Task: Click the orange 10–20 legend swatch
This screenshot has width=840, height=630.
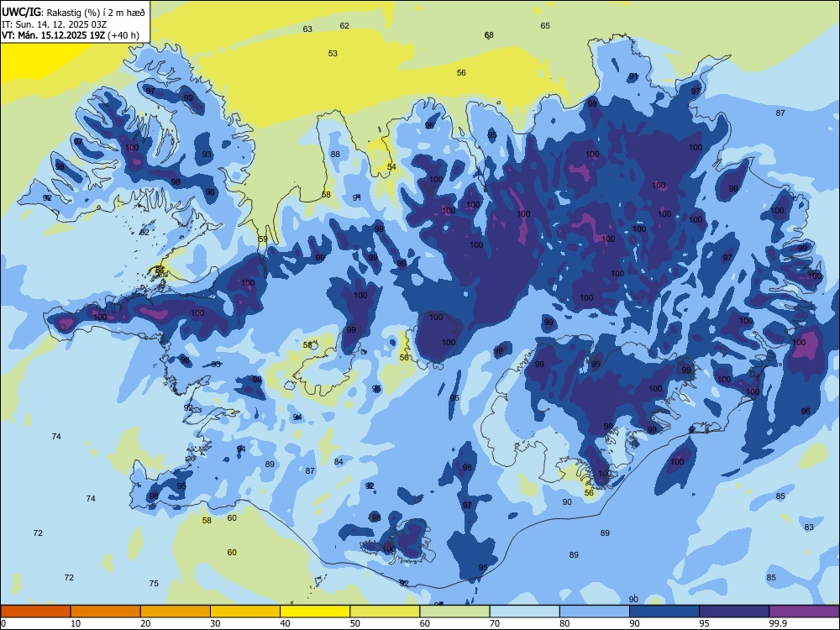Action: [x=106, y=612]
